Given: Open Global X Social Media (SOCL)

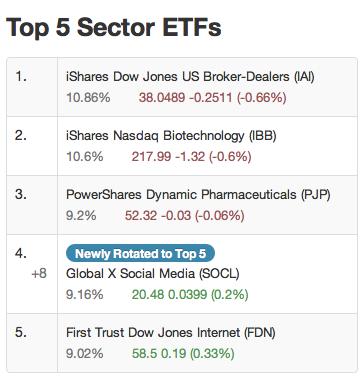Looking at the screenshot, I should [153, 274].
